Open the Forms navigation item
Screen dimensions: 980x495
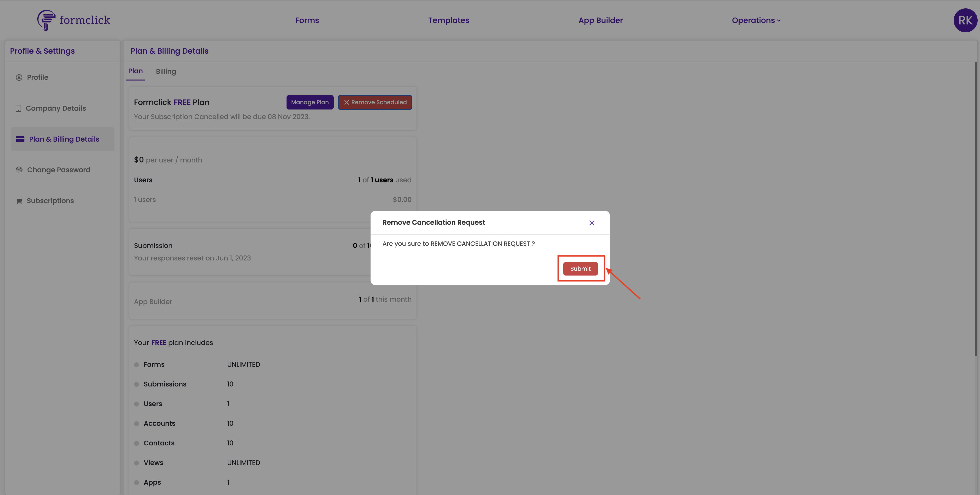(307, 20)
